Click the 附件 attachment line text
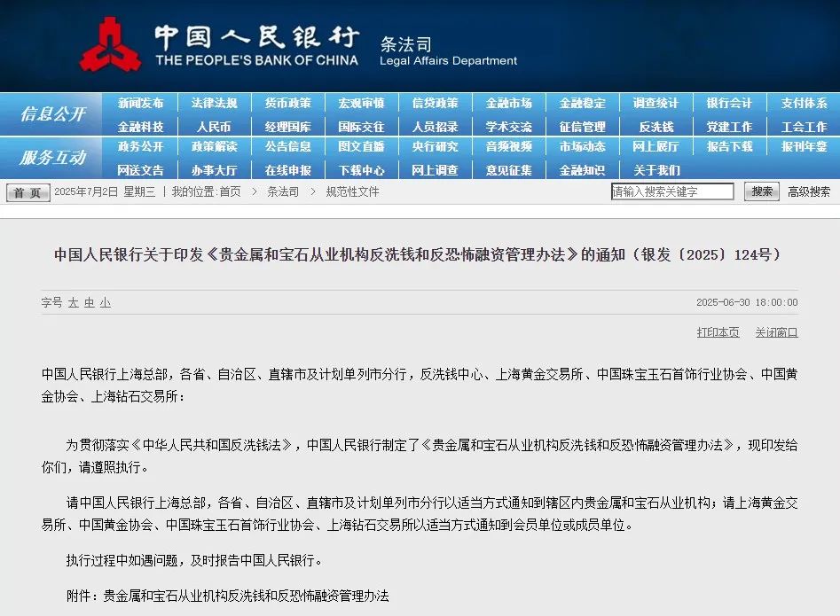The image size is (840, 616). [228, 596]
